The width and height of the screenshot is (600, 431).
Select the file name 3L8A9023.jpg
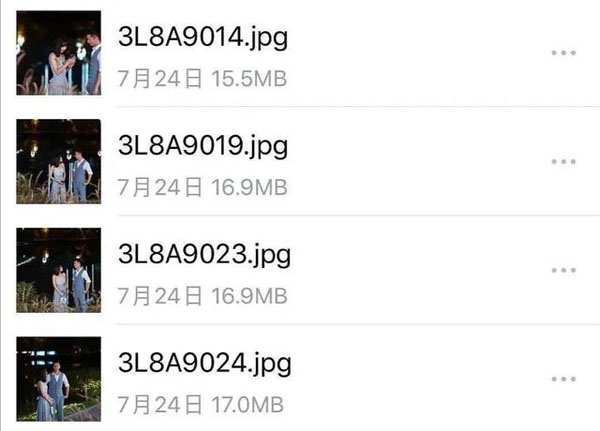click(x=204, y=255)
